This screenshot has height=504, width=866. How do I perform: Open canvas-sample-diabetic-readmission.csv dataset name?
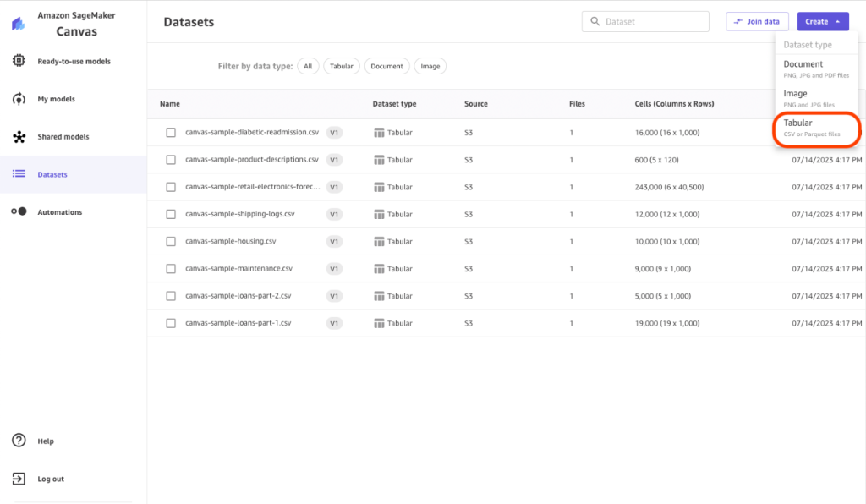pyautogui.click(x=252, y=132)
